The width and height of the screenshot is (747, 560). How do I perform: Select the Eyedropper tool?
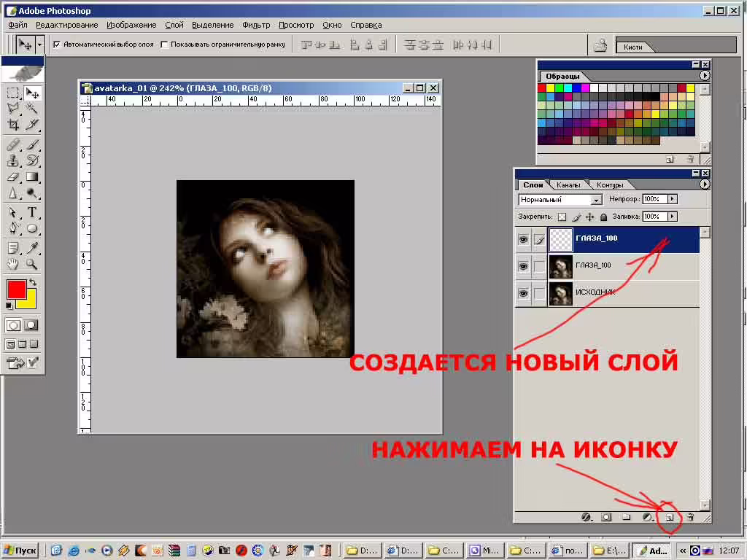(32, 248)
